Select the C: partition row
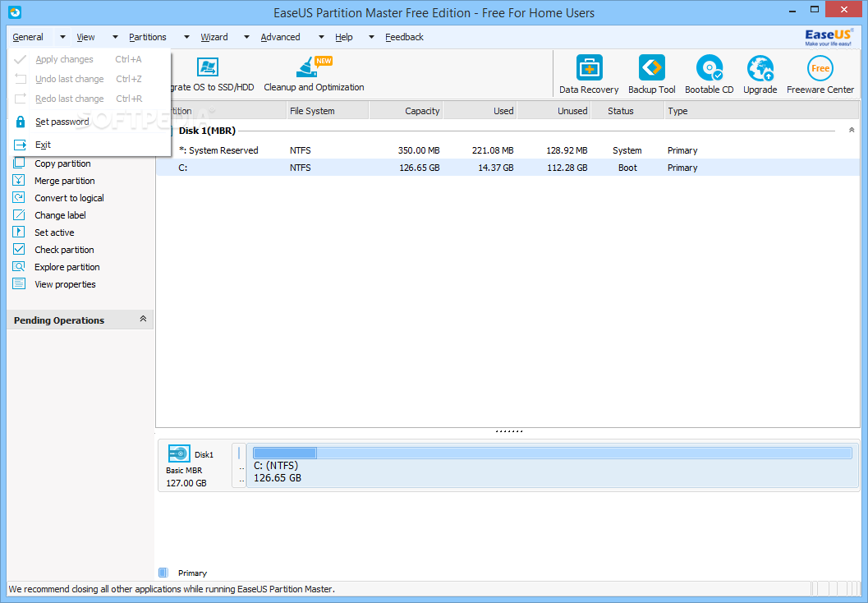 (x=507, y=168)
